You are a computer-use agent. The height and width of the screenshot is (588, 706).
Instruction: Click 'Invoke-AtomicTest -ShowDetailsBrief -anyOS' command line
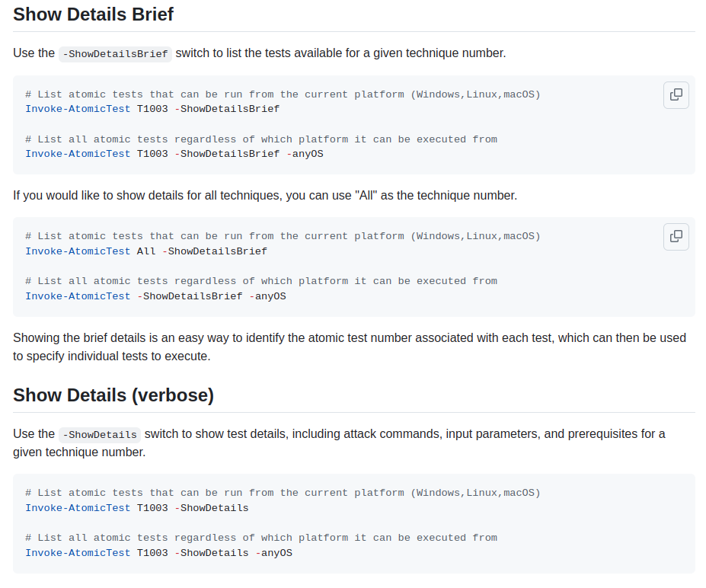155,296
